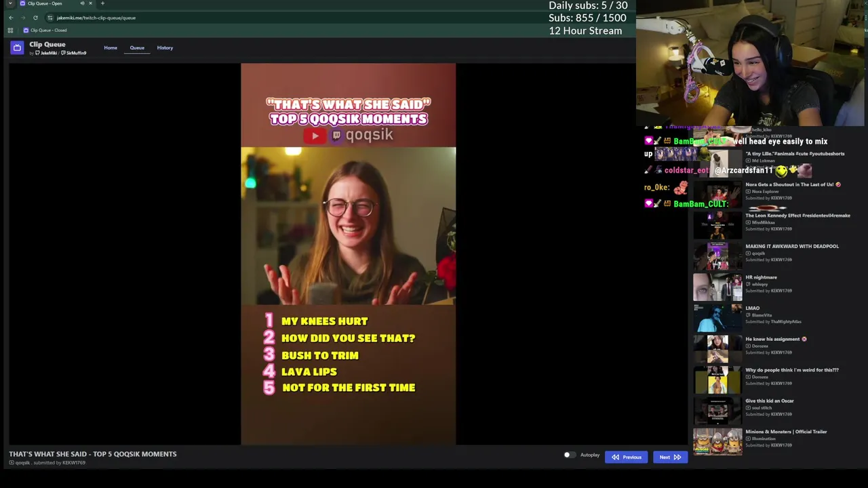Go back with the browser back arrow

(x=11, y=18)
